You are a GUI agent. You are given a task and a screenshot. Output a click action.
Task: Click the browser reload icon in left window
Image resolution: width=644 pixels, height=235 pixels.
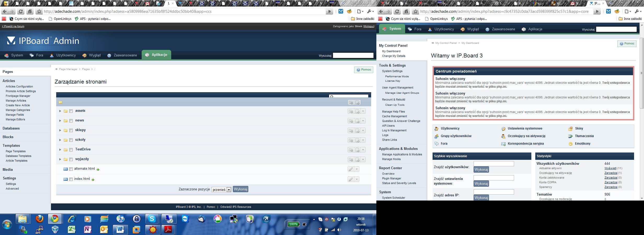tap(21, 11)
